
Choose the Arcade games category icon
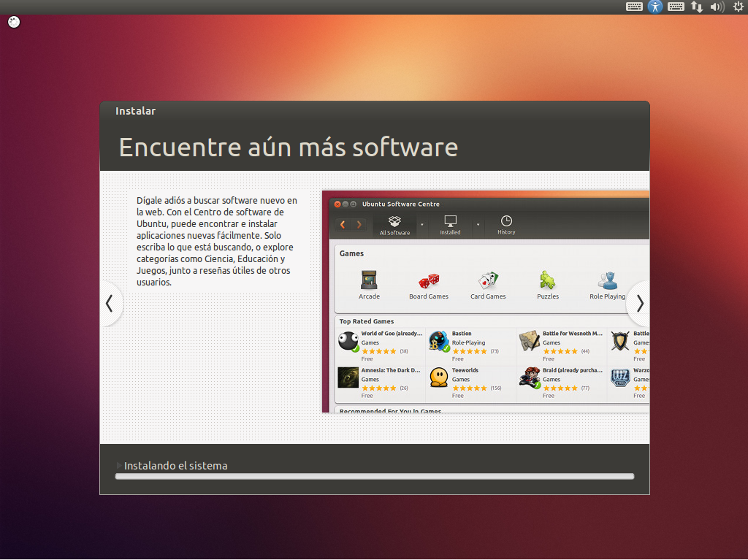pos(369,282)
